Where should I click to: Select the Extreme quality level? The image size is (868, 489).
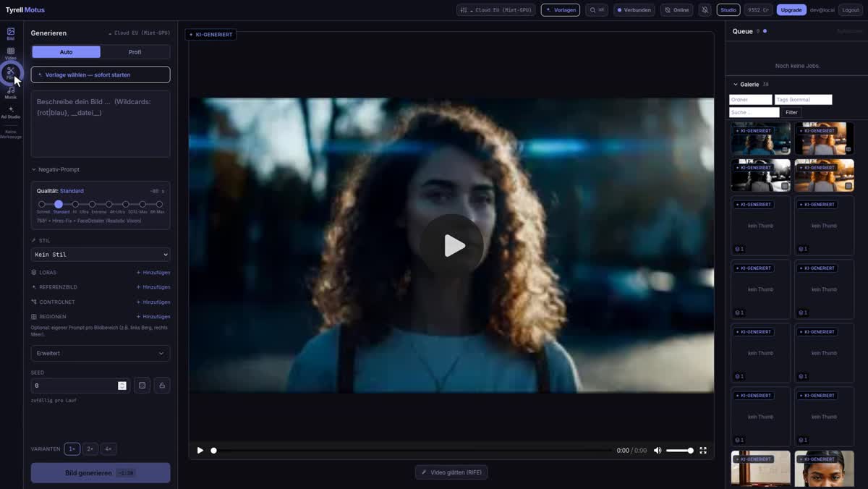tap(92, 205)
